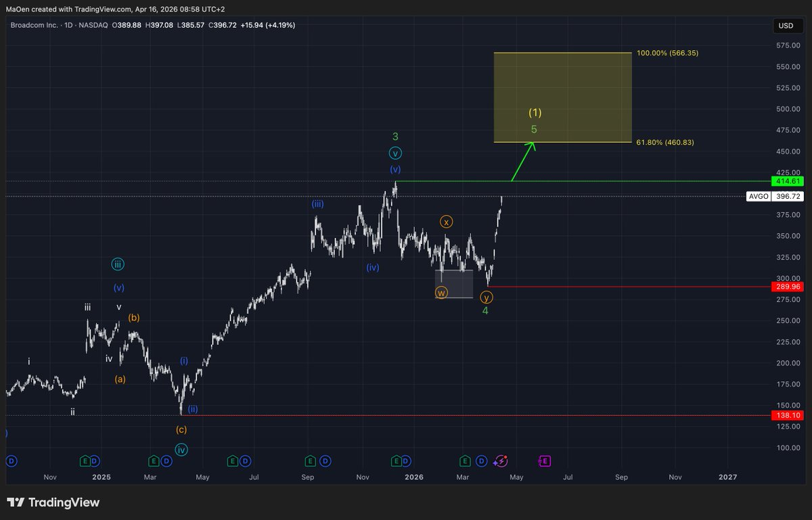Click the blue (iii) wave label
812x520 pixels.
[x=317, y=204]
